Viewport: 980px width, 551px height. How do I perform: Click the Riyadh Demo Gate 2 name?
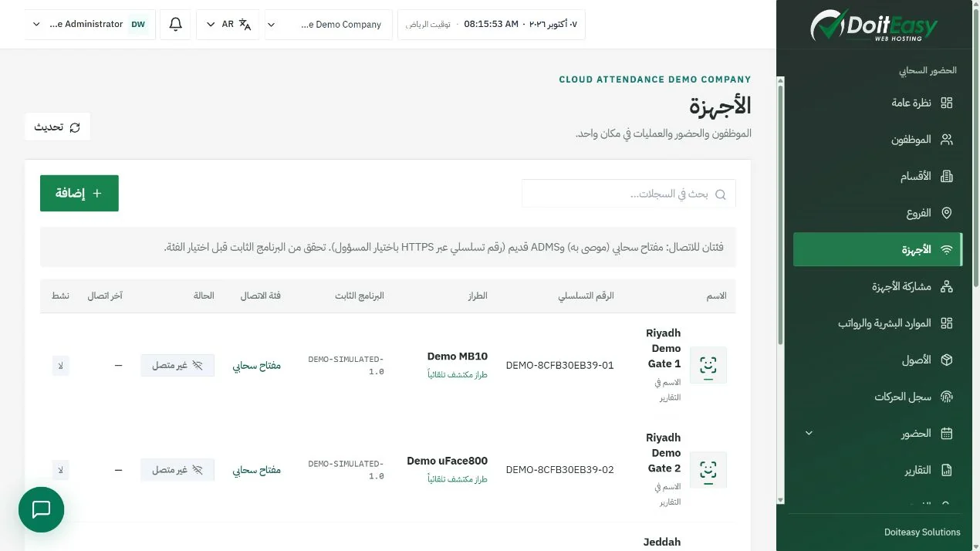[x=664, y=452]
